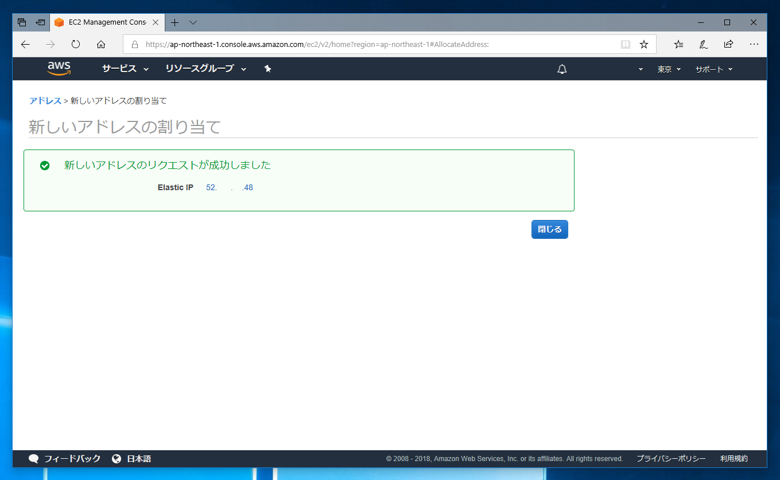Open reading view book icon
780x480 pixels.
pos(625,44)
